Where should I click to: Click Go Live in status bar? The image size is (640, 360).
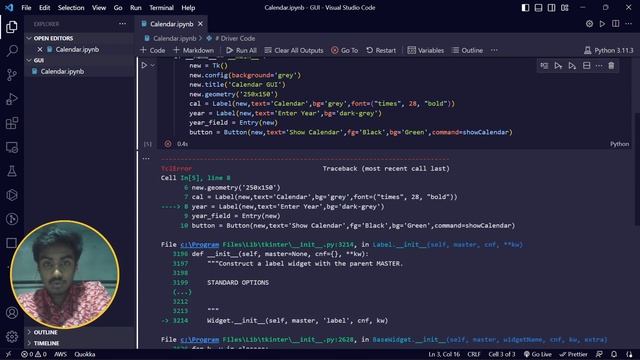pyautogui.click(x=538, y=354)
